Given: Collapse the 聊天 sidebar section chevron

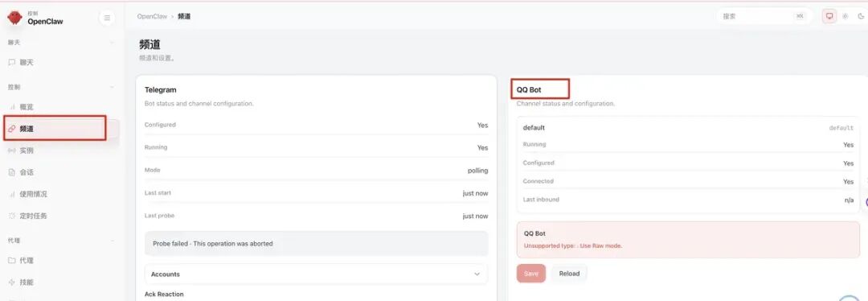Looking at the screenshot, I should pos(113,43).
